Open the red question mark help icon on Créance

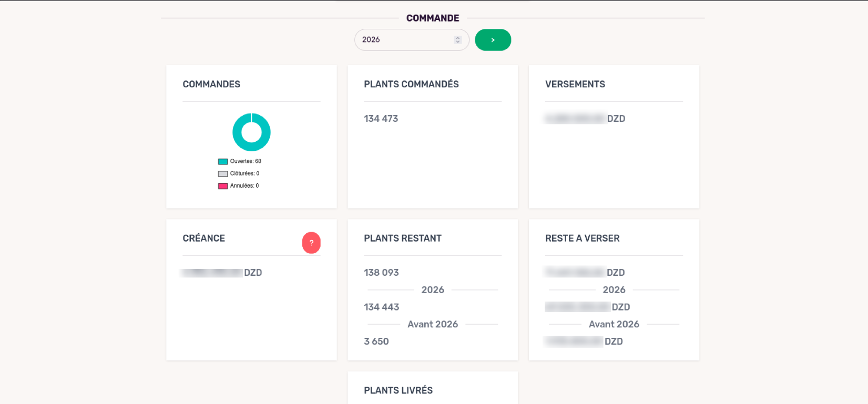(311, 243)
